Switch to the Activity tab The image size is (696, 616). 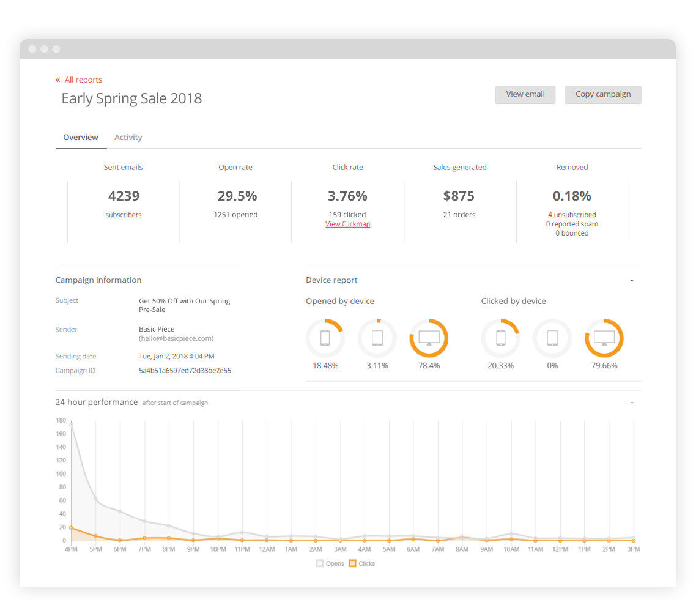tap(128, 138)
